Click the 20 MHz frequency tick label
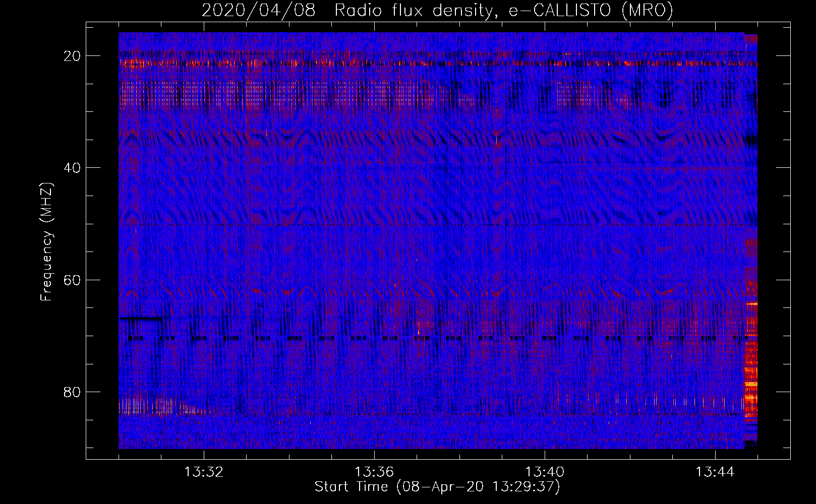The image size is (816, 504). tap(72, 56)
